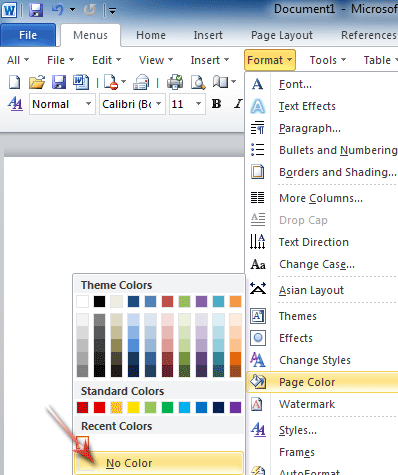Open the Edit classic menu

tap(107, 60)
